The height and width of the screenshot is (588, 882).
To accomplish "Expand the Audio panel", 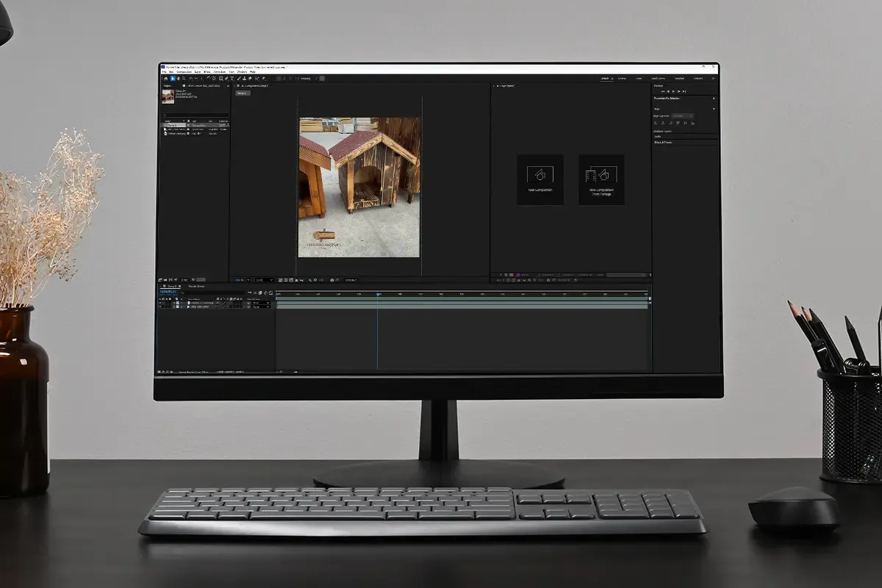I will tap(657, 137).
